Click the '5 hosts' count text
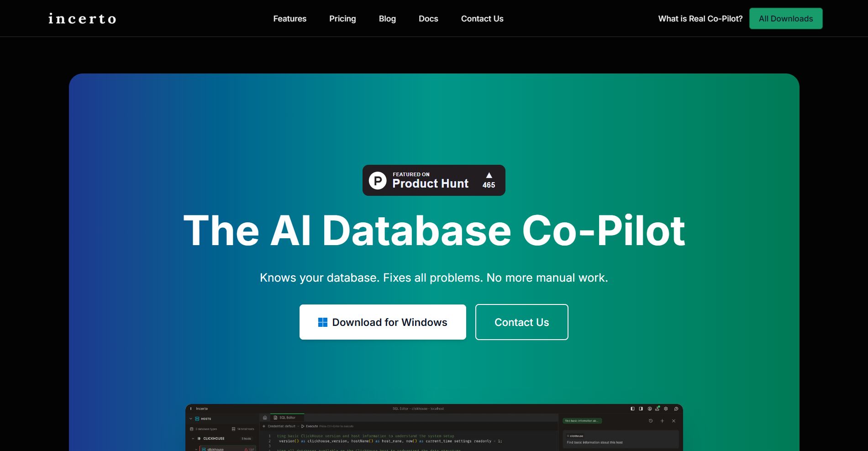This screenshot has height=451, width=868. [247, 439]
